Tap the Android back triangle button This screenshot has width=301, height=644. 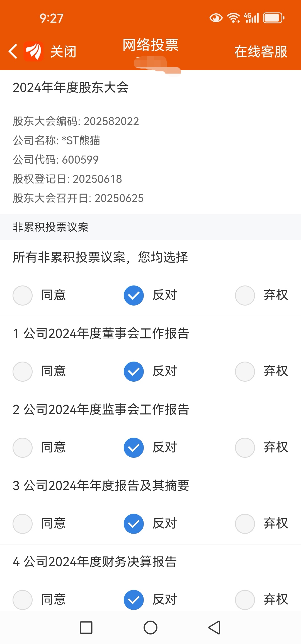pyautogui.click(x=214, y=628)
